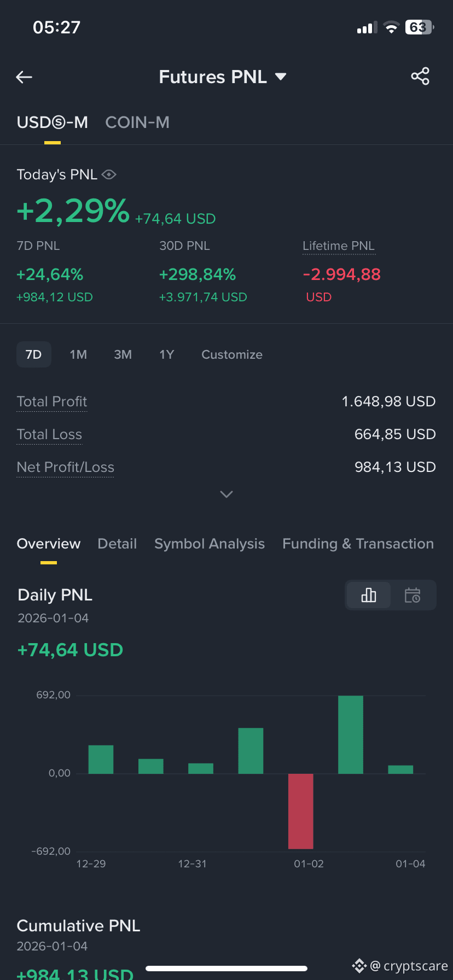Open the Futures PNL dropdown arrow
The width and height of the screenshot is (453, 980).
[x=281, y=77]
